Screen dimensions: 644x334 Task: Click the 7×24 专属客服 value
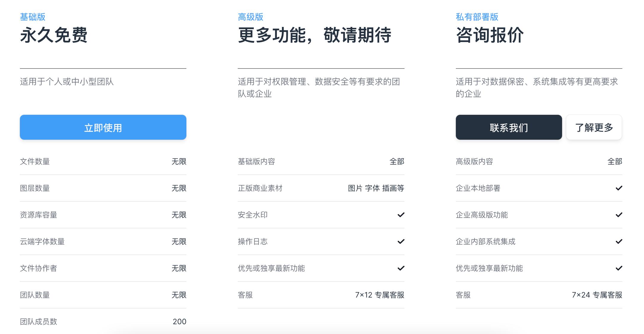[x=597, y=295]
